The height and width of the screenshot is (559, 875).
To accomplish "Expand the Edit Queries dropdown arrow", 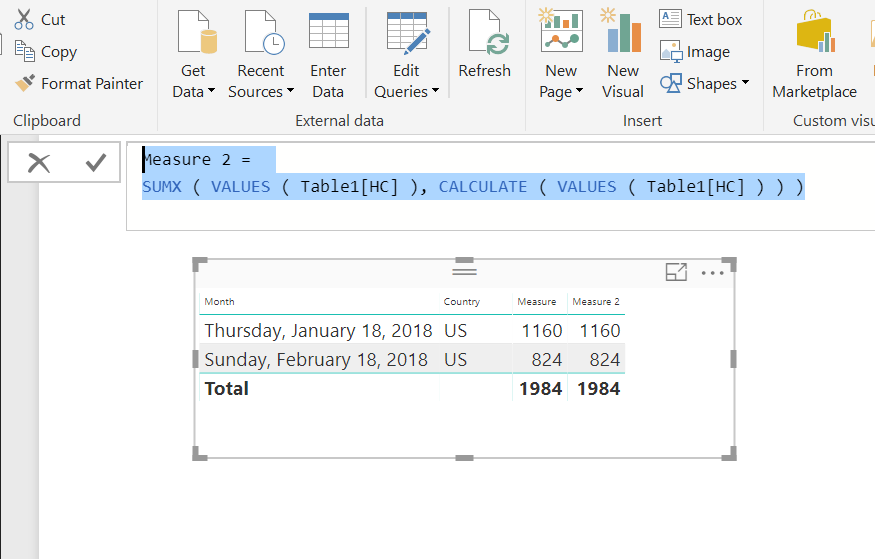I will (435, 90).
